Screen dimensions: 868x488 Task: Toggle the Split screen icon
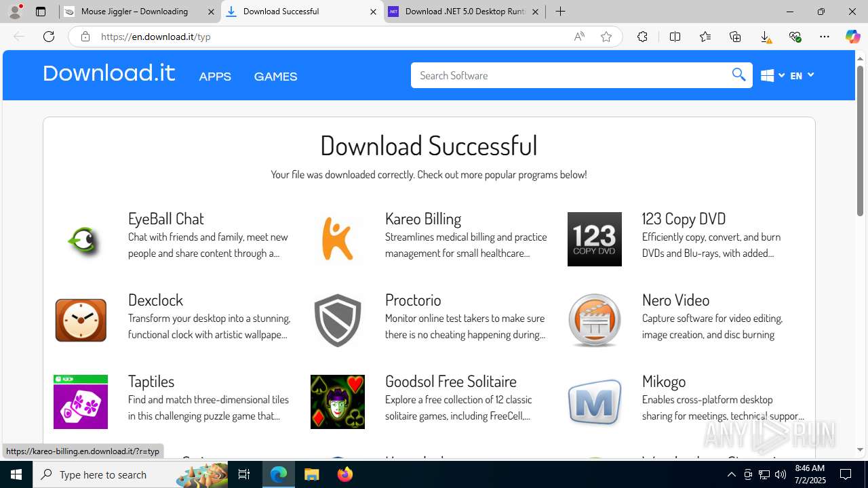click(675, 37)
